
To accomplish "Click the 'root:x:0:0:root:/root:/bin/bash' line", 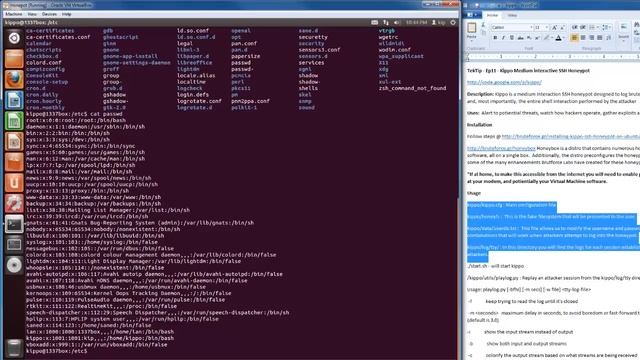I will pyautogui.click(x=76, y=120).
